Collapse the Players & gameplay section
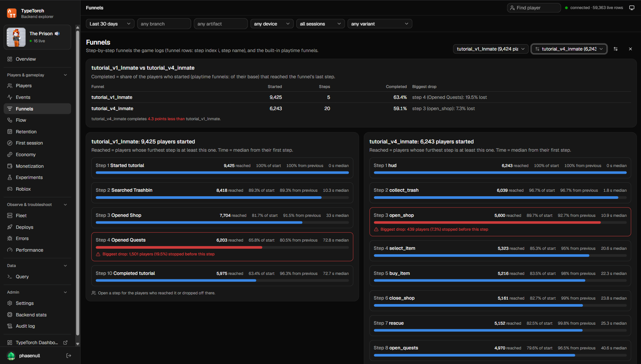The width and height of the screenshot is (641, 364). point(37,75)
